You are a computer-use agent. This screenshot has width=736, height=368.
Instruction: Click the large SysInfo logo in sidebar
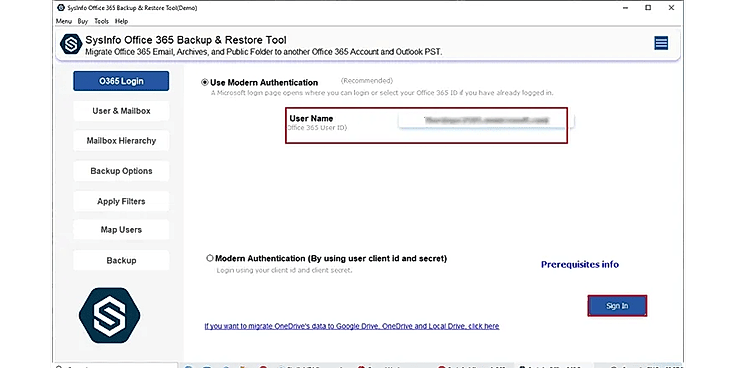[x=109, y=315]
